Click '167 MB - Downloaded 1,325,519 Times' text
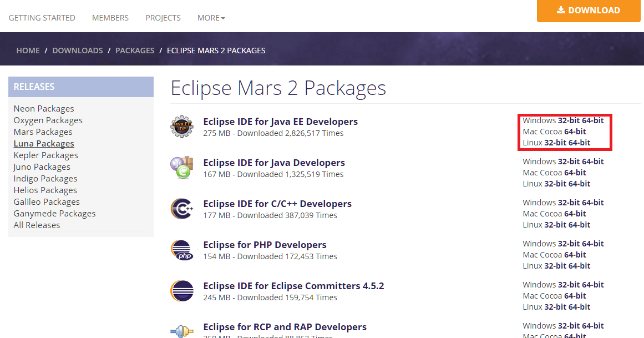This screenshot has width=644, height=338. coord(273,174)
